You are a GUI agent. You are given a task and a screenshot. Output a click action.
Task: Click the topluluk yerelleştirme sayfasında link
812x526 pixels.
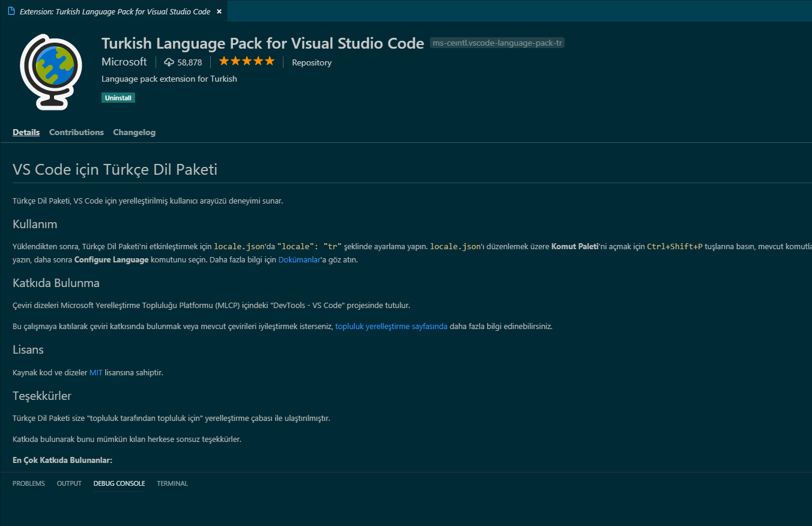[x=390, y=326]
